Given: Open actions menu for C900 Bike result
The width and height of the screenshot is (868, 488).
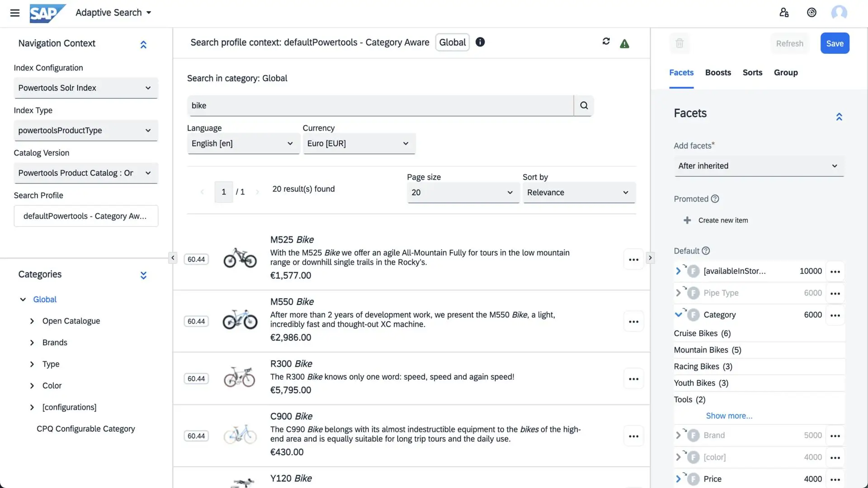Looking at the screenshot, I should (633, 436).
